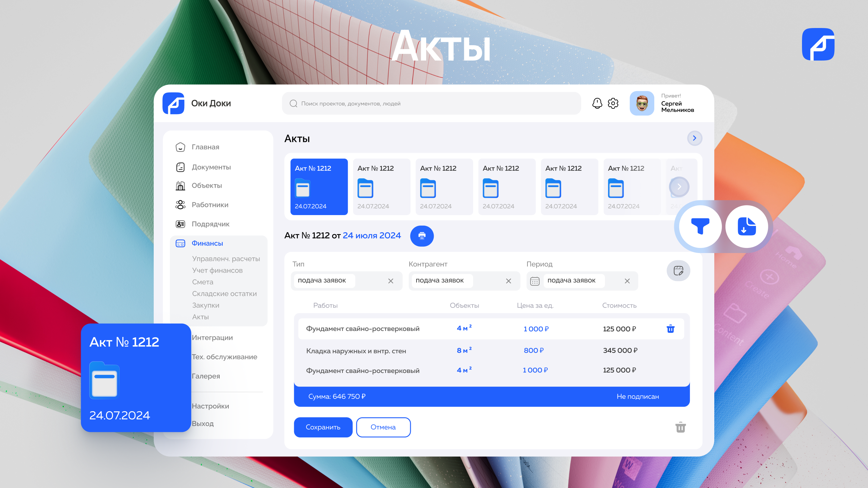This screenshot has height=488, width=868.
Task: Click the Стоимость column header
Action: [x=619, y=305]
